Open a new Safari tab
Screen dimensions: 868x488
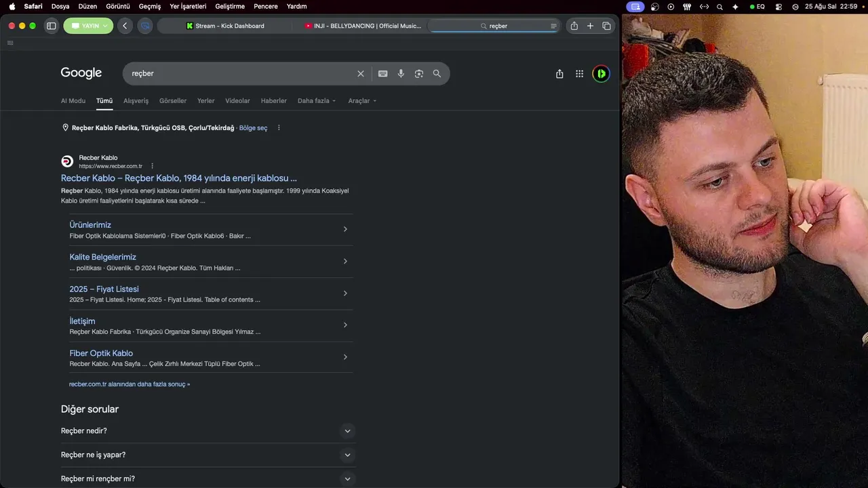tap(590, 26)
